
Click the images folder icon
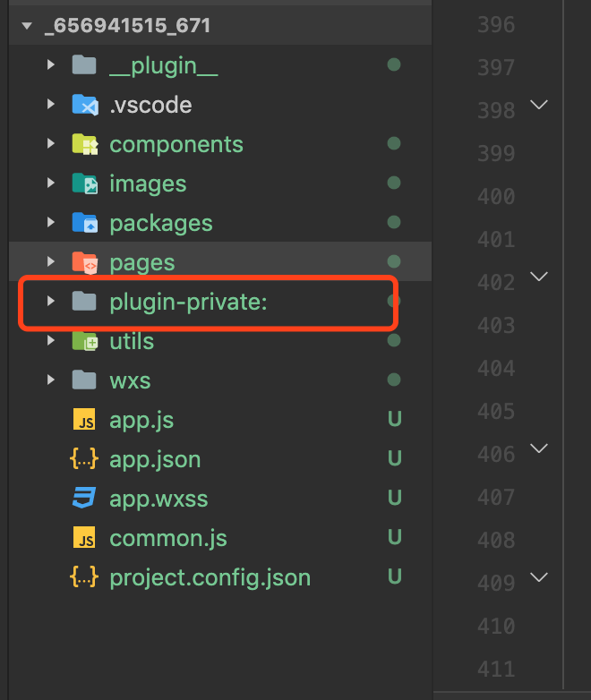[x=85, y=184]
